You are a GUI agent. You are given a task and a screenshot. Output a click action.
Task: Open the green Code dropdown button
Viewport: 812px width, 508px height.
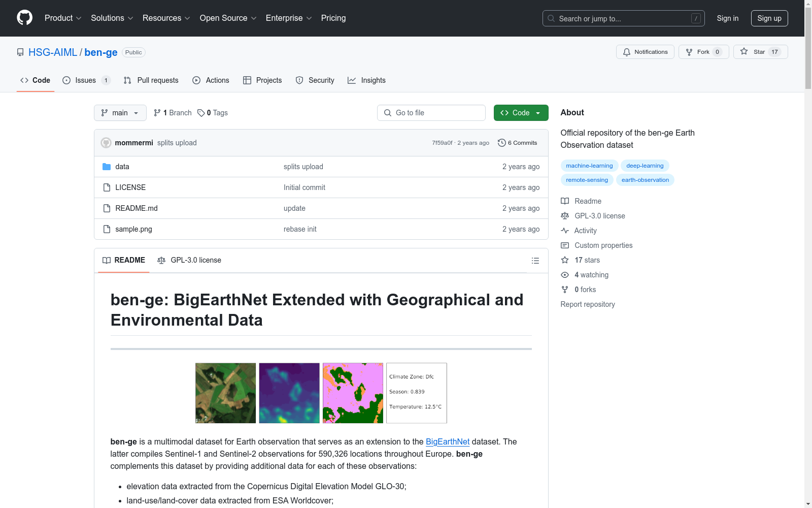coord(521,113)
